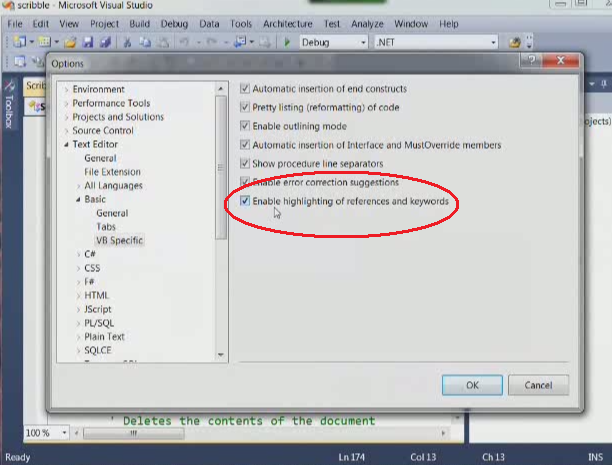Open New Project dropdown arrow
The height and width of the screenshot is (465, 612).
32,42
